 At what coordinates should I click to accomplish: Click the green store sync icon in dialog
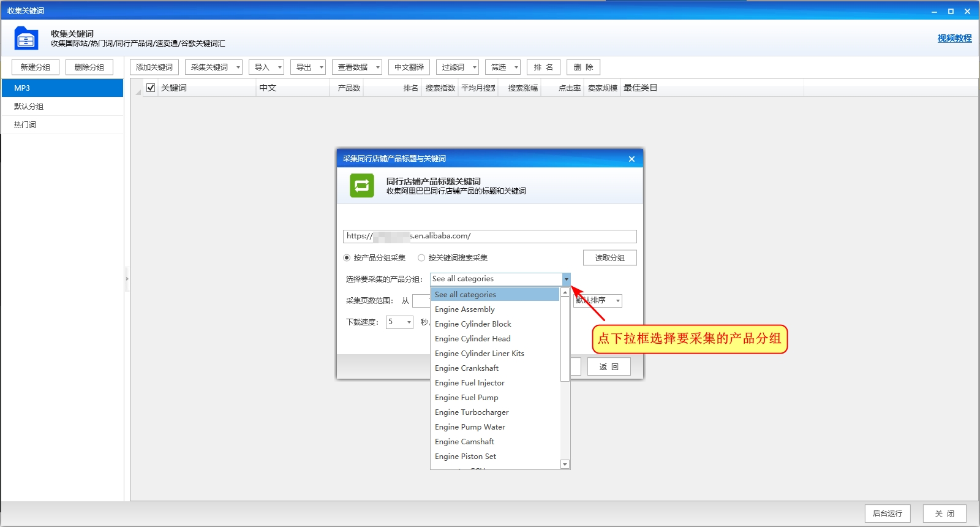pos(362,186)
